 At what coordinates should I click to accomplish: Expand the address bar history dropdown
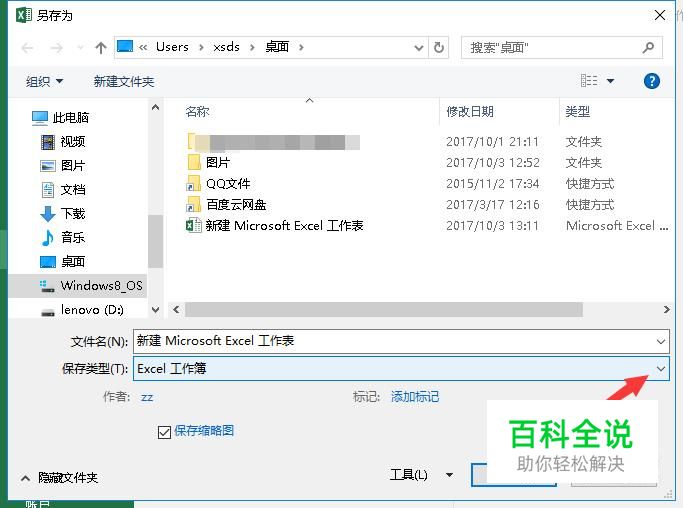tap(419, 47)
